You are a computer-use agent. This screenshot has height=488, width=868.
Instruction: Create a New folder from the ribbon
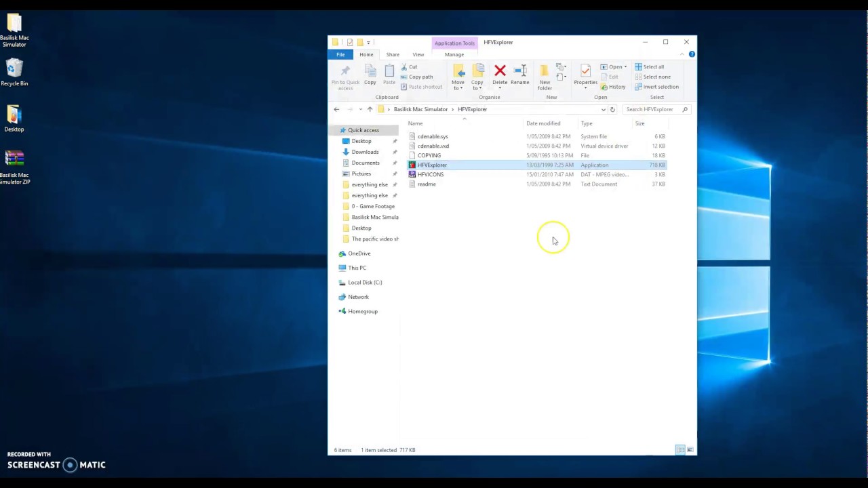(x=545, y=77)
